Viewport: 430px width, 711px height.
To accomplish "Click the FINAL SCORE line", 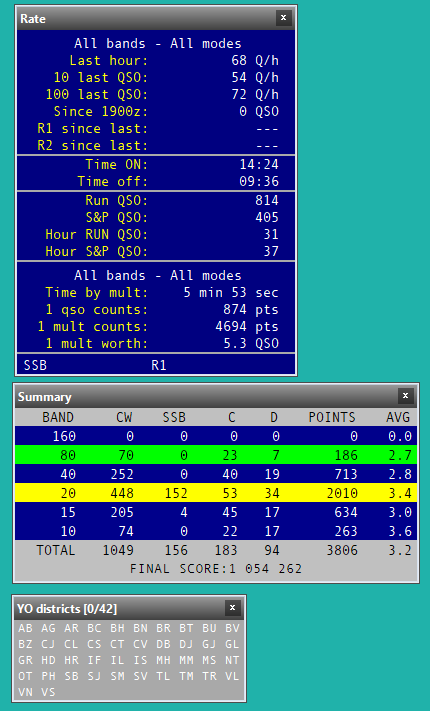I will coord(216,568).
